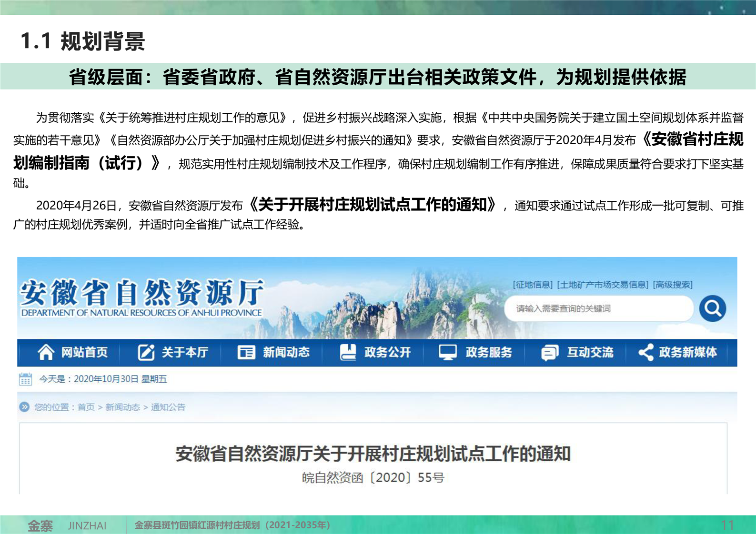Click the edit icon beside 关于本厅
This screenshot has height=534, width=756.
point(146,352)
